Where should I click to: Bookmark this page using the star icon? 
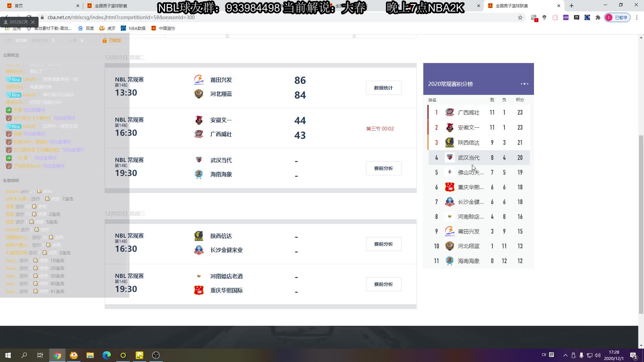520,17
